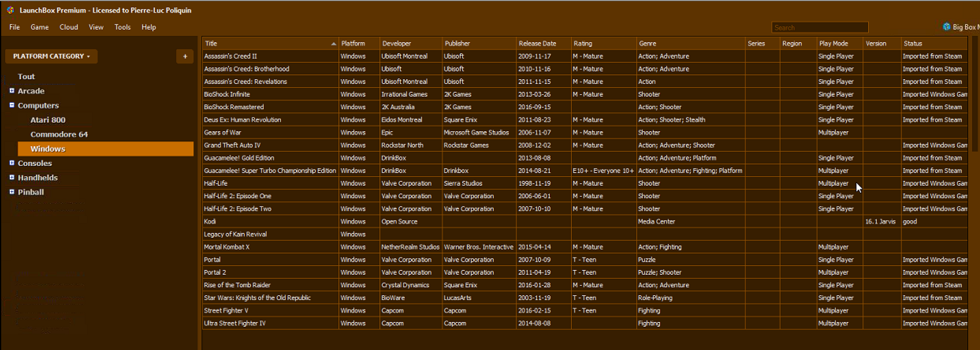
Task: Select Commodore 64 platform
Action: (59, 134)
